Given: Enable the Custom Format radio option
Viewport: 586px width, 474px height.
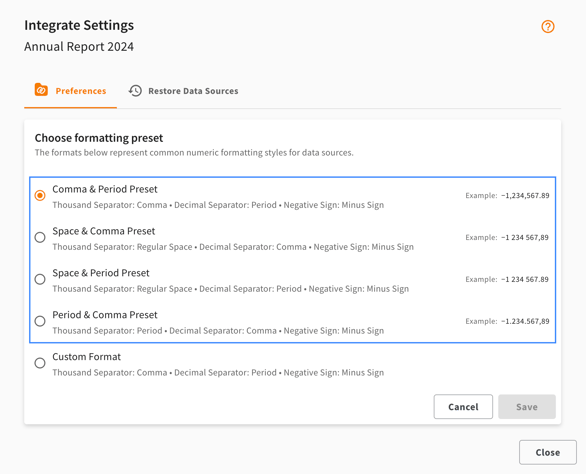Looking at the screenshot, I should [40, 363].
